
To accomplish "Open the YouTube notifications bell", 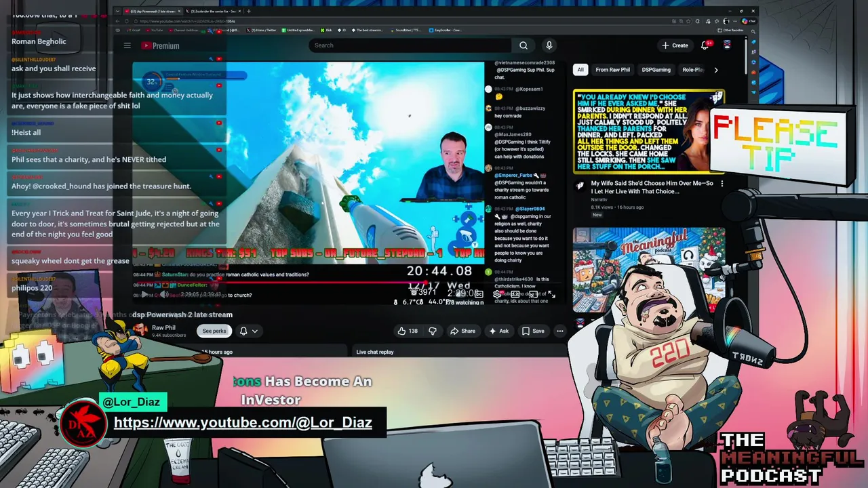I will 706,45.
